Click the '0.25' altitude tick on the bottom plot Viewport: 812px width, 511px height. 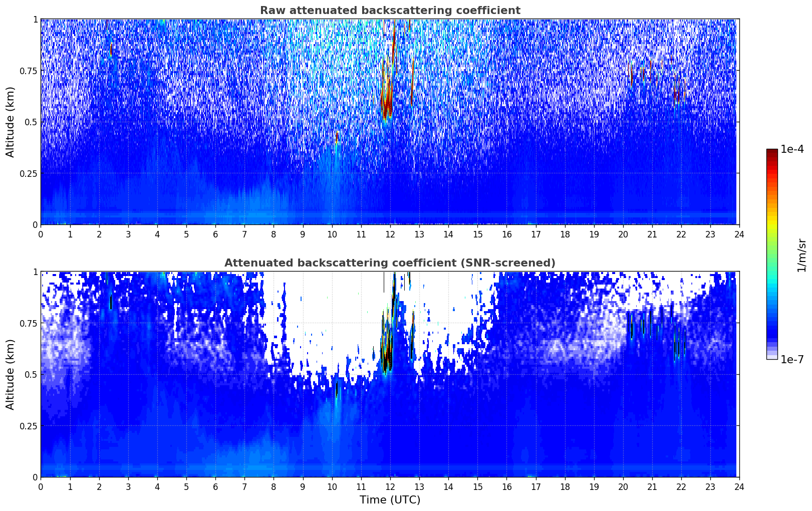click(x=29, y=426)
